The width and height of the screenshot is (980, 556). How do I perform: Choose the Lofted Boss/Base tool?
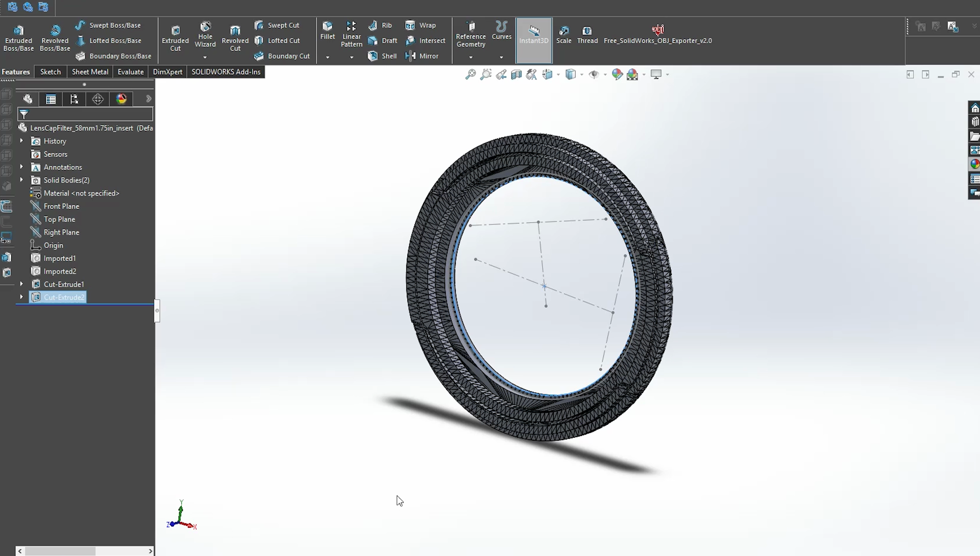point(108,40)
